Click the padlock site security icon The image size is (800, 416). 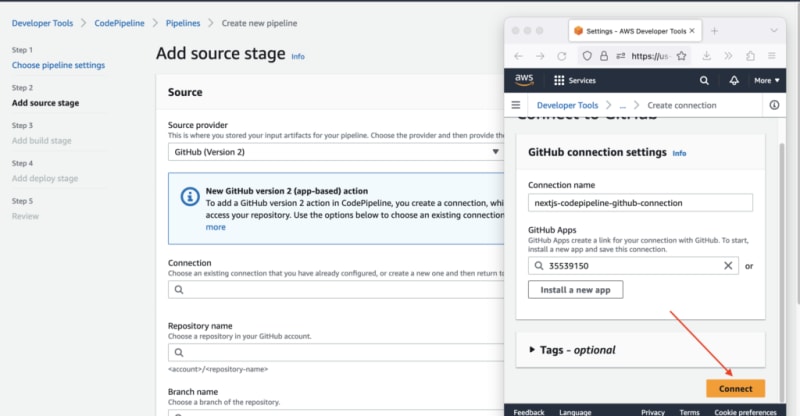[x=604, y=56]
